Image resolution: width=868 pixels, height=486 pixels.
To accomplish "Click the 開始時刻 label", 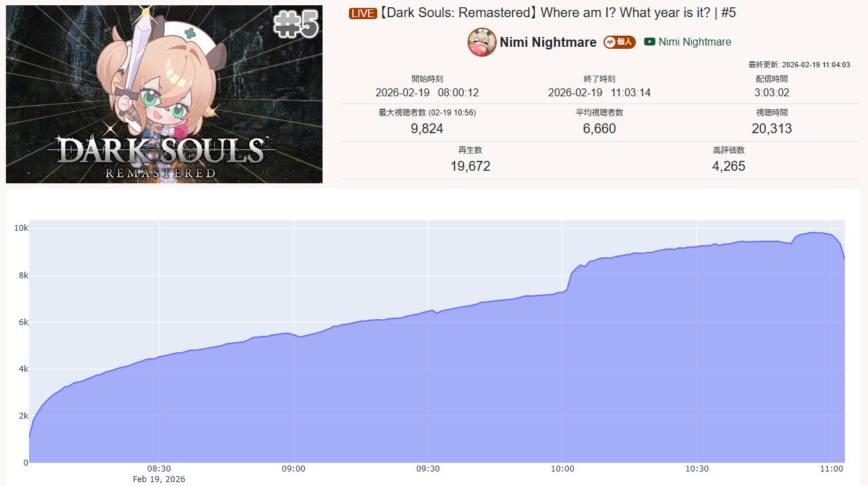I will [427, 78].
